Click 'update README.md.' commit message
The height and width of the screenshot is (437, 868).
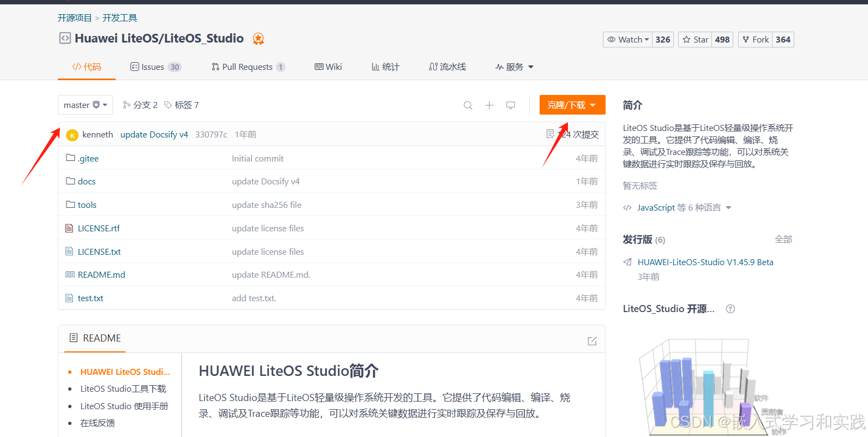(x=271, y=275)
